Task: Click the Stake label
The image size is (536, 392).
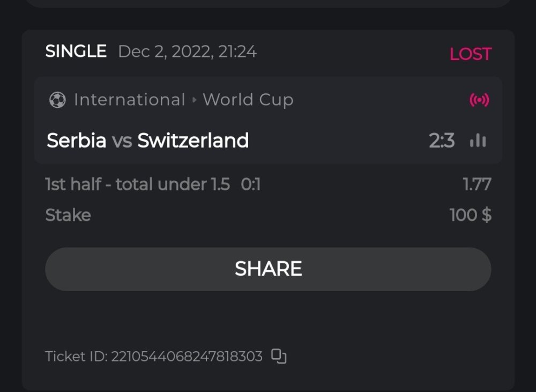Action: click(x=68, y=215)
